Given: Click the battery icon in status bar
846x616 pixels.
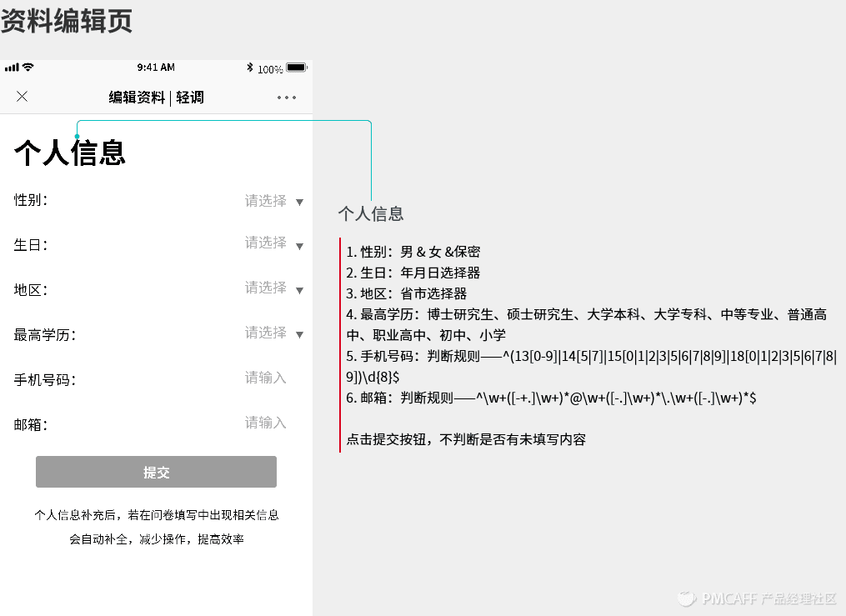Looking at the screenshot, I should [x=297, y=68].
